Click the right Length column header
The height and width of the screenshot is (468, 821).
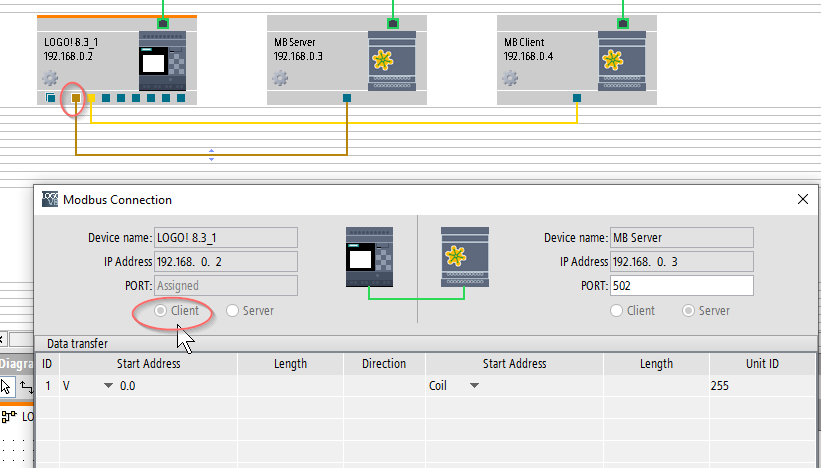click(x=656, y=364)
